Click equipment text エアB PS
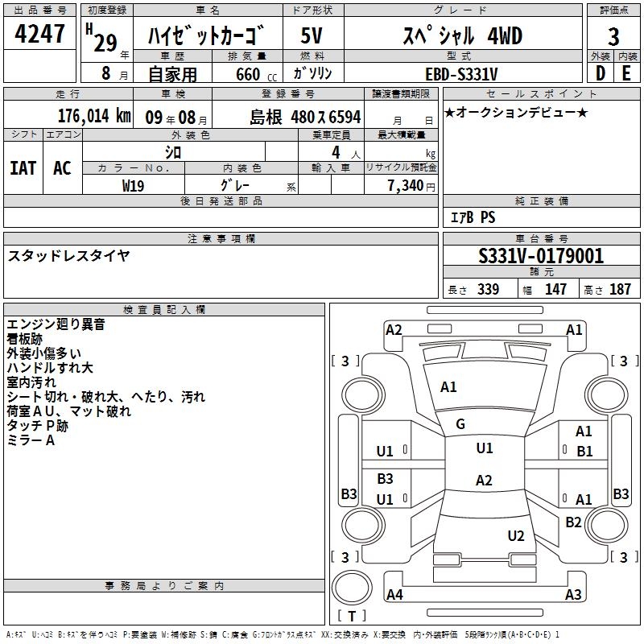The height and width of the screenshot is (644, 644). tap(473, 217)
